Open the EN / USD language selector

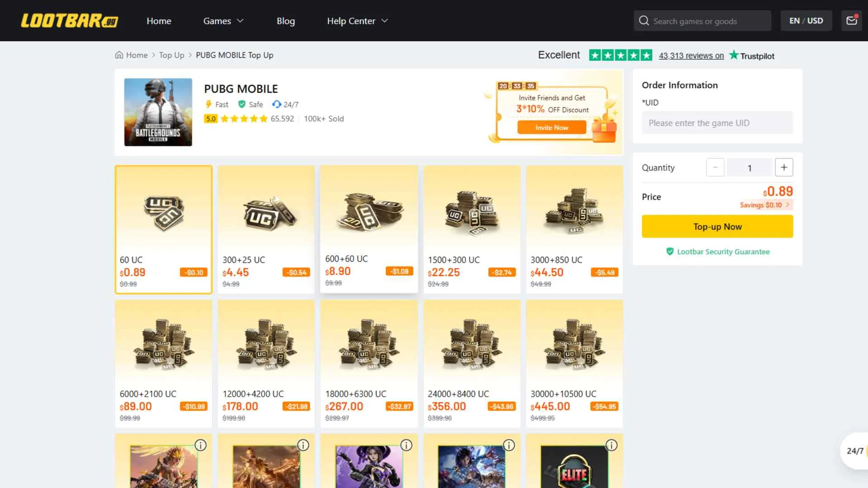point(806,20)
